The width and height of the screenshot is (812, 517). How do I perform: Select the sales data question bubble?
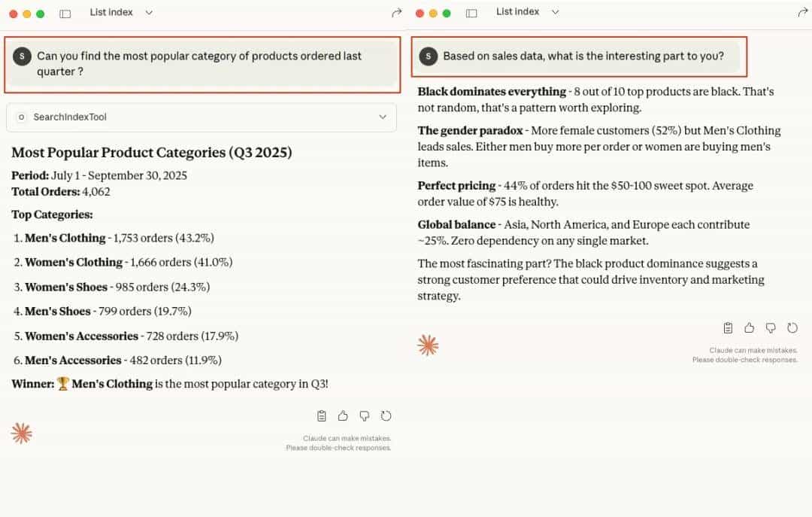tap(579, 56)
